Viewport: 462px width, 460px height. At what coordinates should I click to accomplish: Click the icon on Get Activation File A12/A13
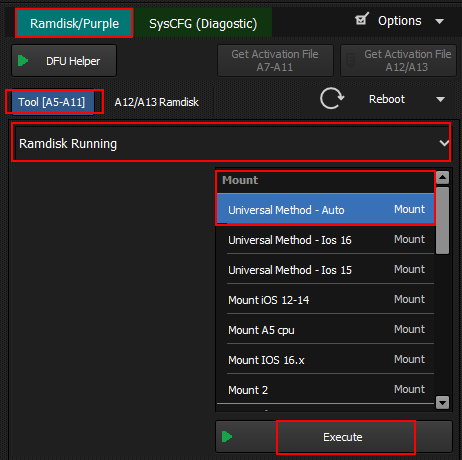(350, 61)
